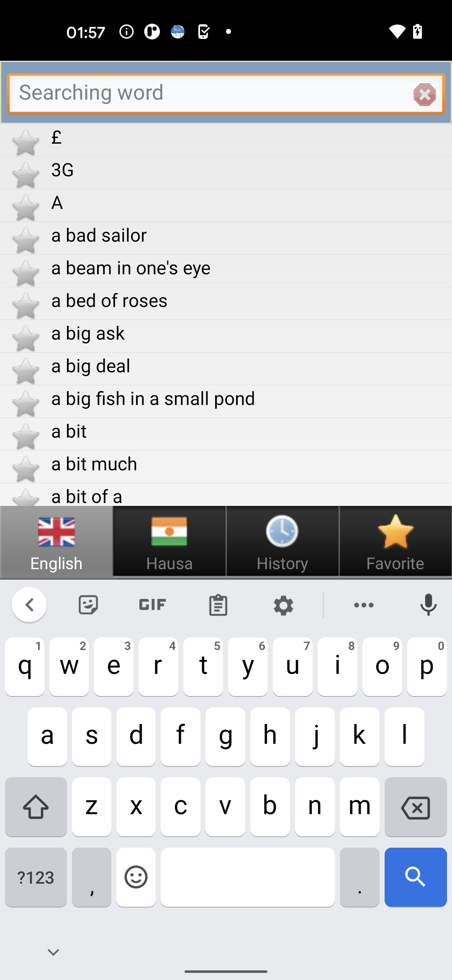The width and height of the screenshot is (452, 980).
Task: Focus the 'Searching word' input field
Action: pyautogui.click(x=209, y=94)
